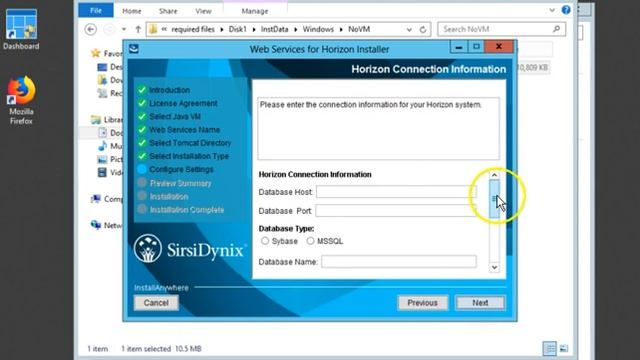Click the search magnifier in Explorer
The image size is (640, 360).
[556, 29]
